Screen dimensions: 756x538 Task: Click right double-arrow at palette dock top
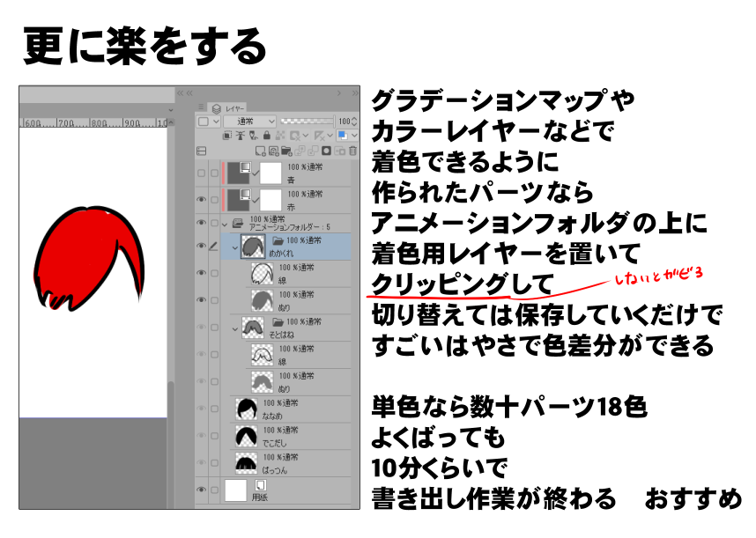point(355,92)
